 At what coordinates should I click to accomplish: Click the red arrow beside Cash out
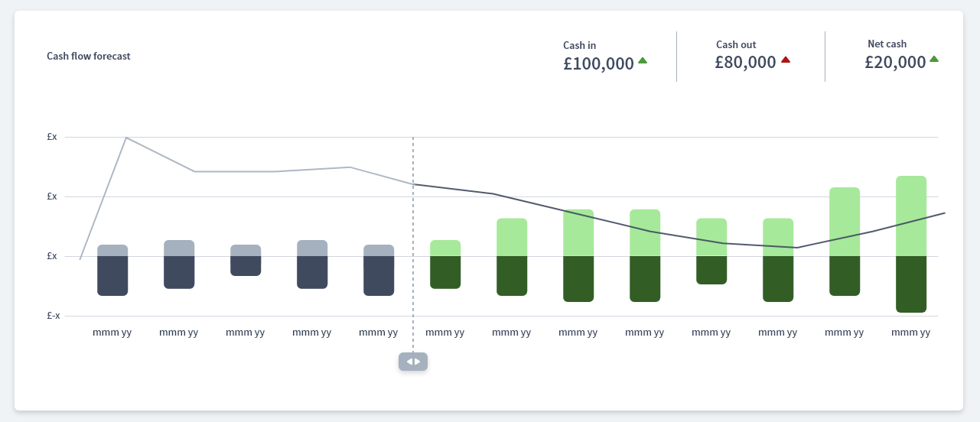[785, 60]
